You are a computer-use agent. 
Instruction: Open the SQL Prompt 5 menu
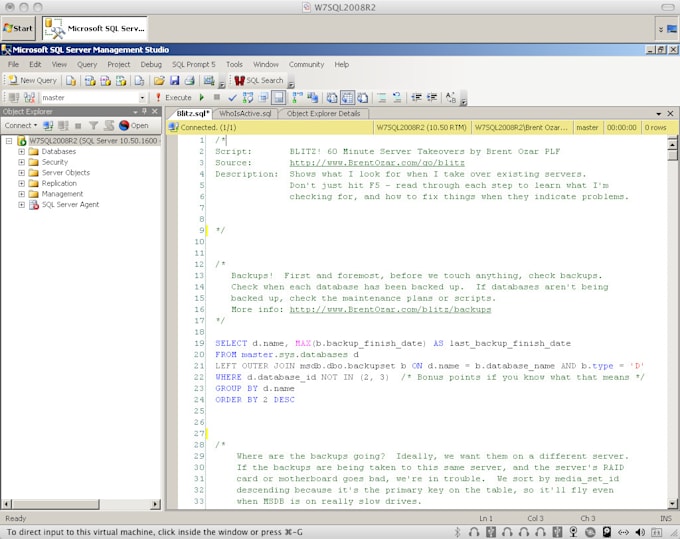coord(193,64)
